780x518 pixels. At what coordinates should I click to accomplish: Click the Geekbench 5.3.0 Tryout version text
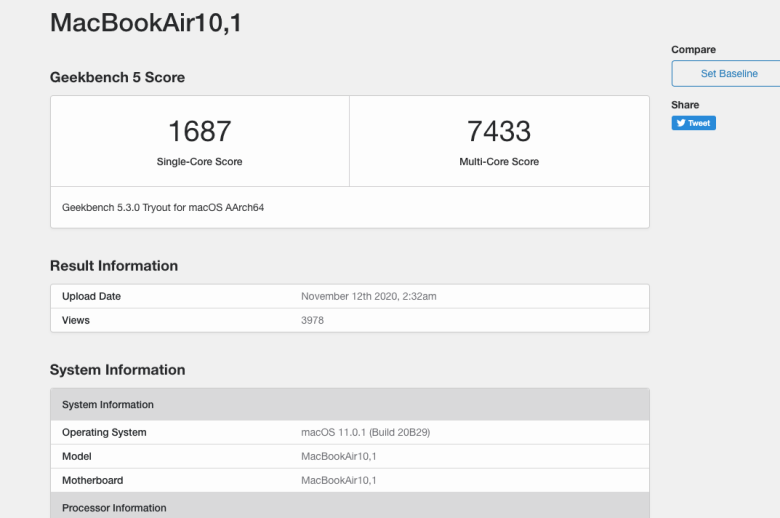(x=163, y=208)
